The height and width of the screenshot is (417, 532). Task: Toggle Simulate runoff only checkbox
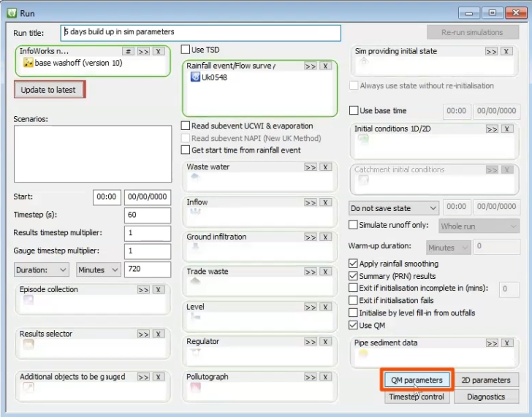click(353, 225)
